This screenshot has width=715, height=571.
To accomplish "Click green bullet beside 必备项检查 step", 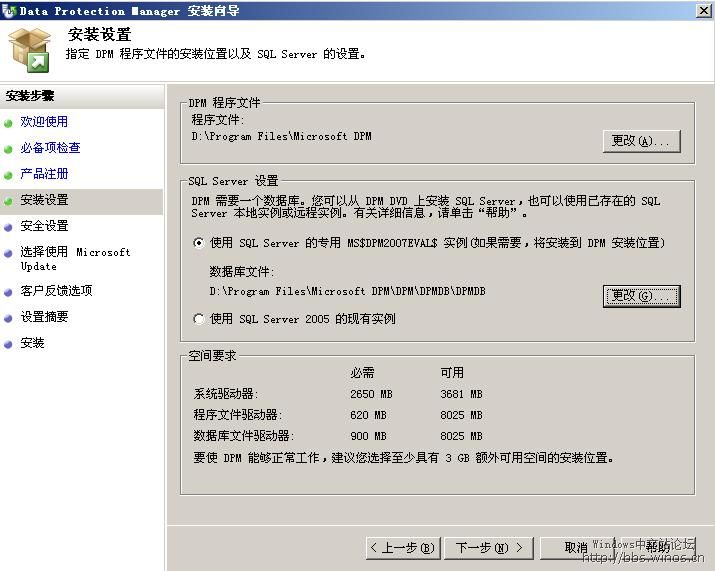I will click(9, 149).
